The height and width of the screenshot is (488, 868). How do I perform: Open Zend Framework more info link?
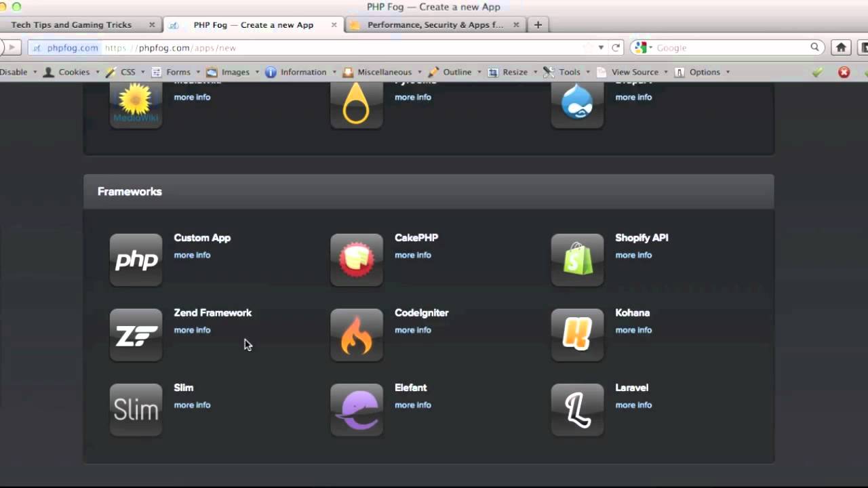click(192, 330)
